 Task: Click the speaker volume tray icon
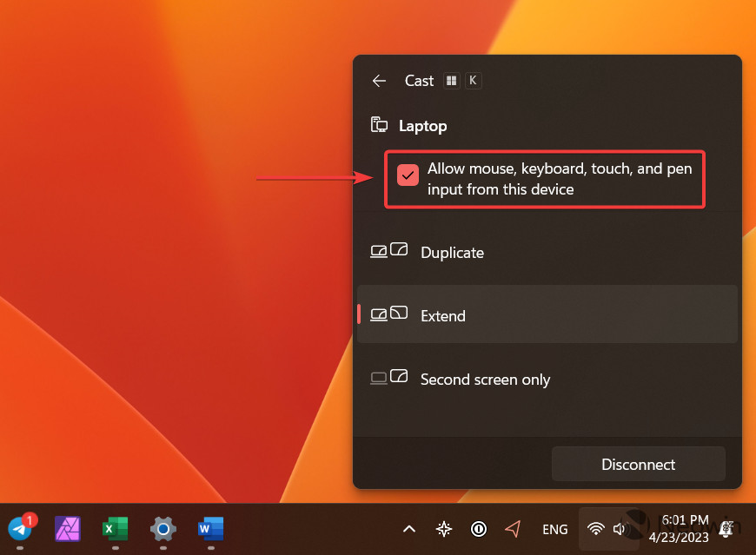[620, 529]
